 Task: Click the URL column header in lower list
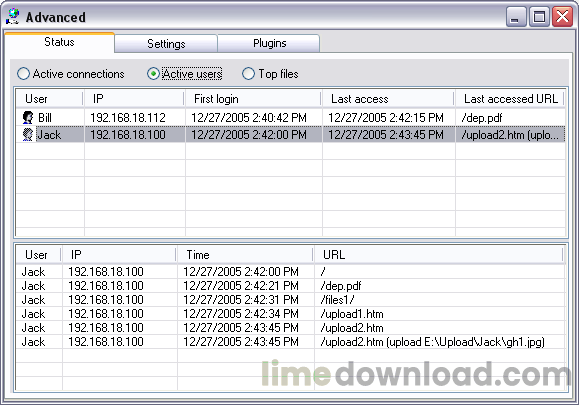click(438, 255)
